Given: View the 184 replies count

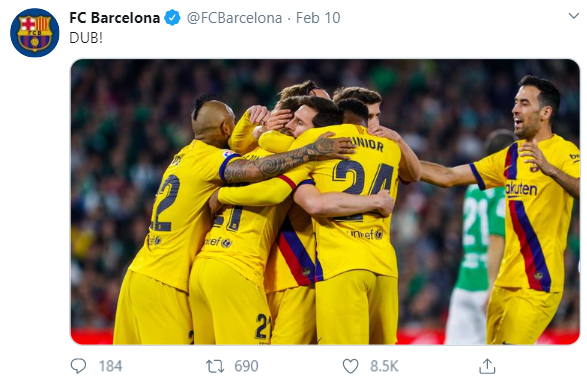Looking at the screenshot, I should point(110,366).
